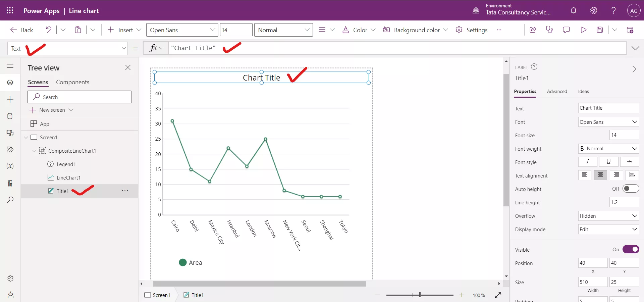
Task: Open Comments with the speech bubble icon
Action: [567, 30]
